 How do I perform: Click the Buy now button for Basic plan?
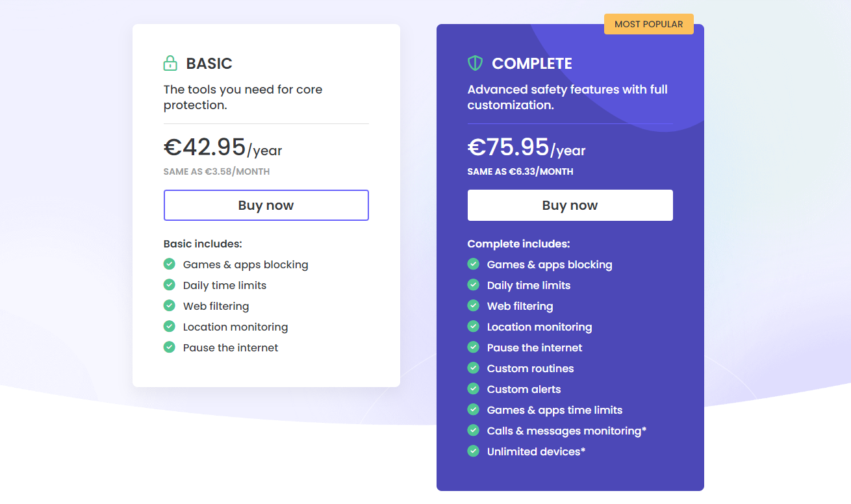pyautogui.click(x=266, y=205)
